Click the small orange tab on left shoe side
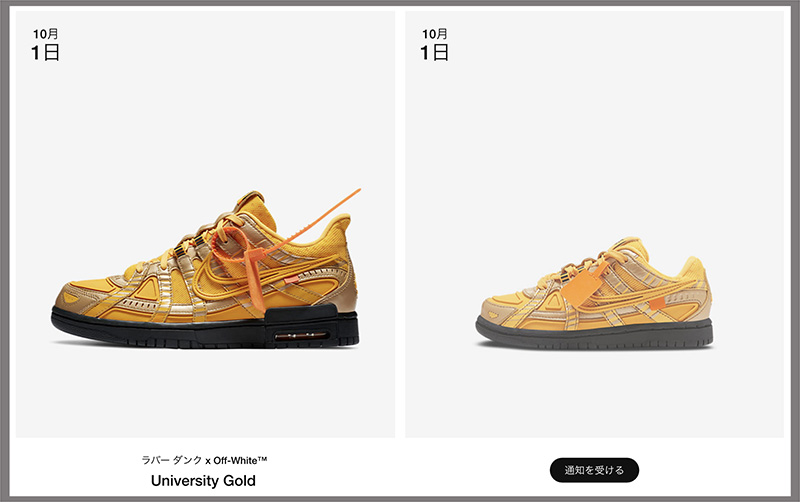Screen dimensions: 800x502 [x=291, y=279]
